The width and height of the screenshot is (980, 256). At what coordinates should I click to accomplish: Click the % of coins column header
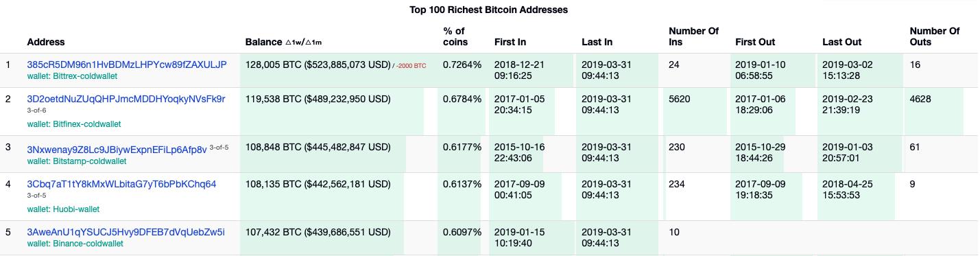pos(455,36)
